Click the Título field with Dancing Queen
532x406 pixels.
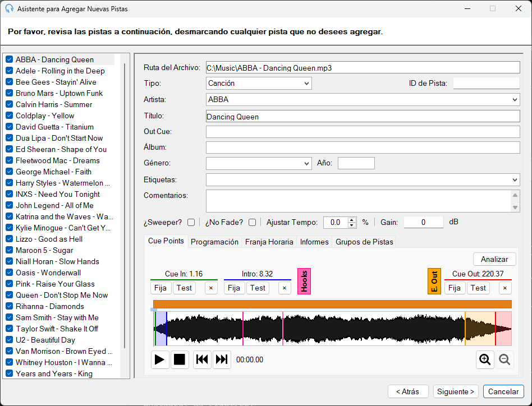pyautogui.click(x=363, y=116)
